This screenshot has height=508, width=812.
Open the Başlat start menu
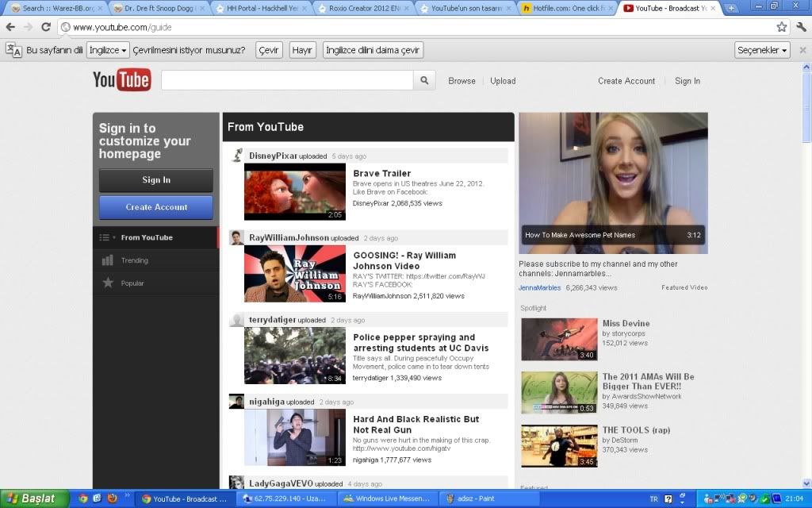34,498
